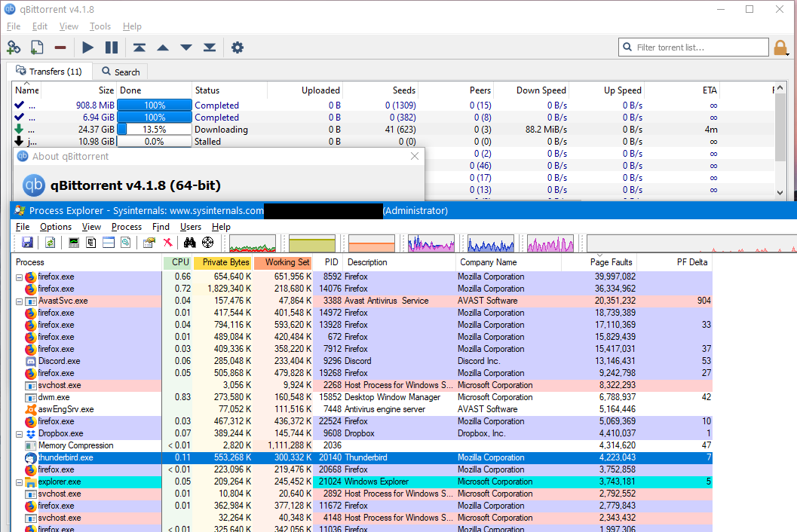The height and width of the screenshot is (532, 797).
Task: Open the Search tab in qBittorrent
Action: click(x=121, y=72)
